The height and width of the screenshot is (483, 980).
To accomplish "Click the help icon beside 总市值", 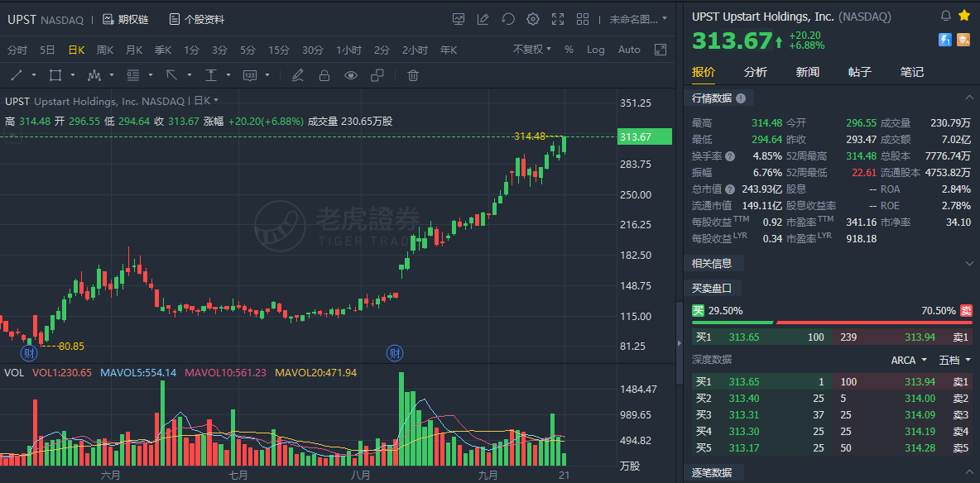I will tap(730, 189).
